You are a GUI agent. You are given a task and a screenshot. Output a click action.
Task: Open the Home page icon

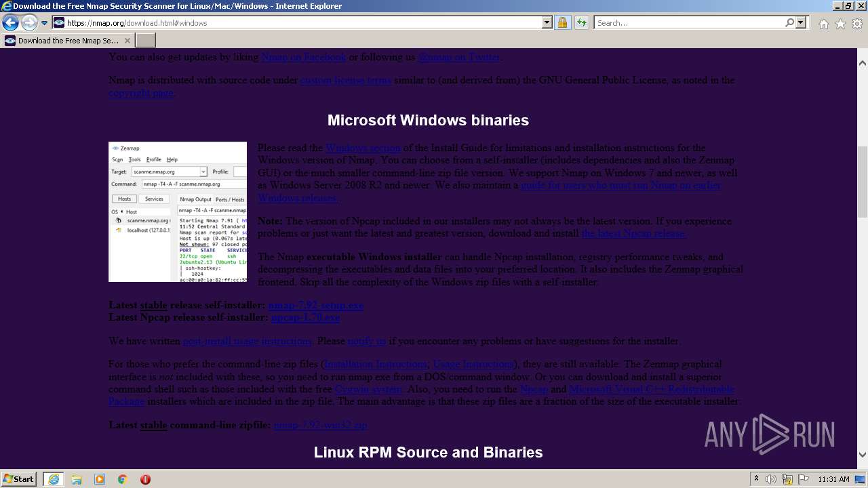point(823,24)
